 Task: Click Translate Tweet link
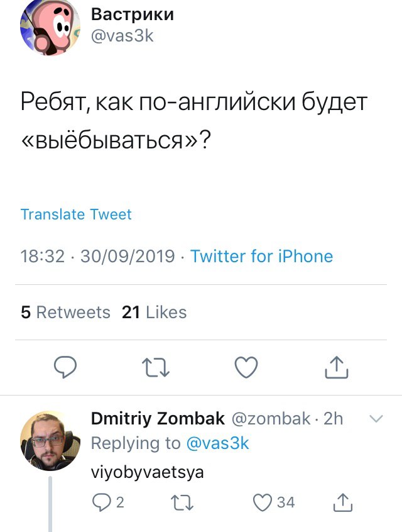point(76,214)
